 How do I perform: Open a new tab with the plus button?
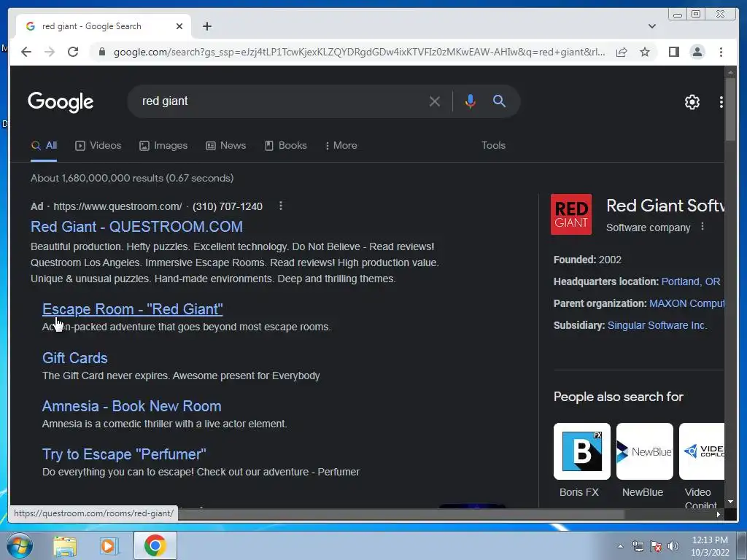point(206,26)
